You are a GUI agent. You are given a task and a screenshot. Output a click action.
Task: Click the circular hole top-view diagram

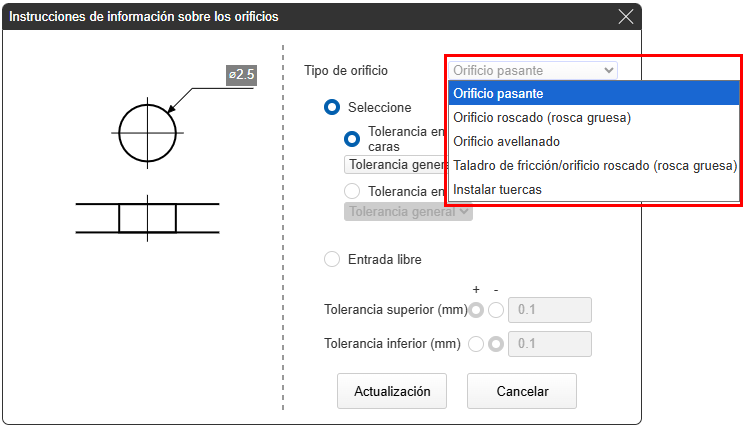click(147, 129)
